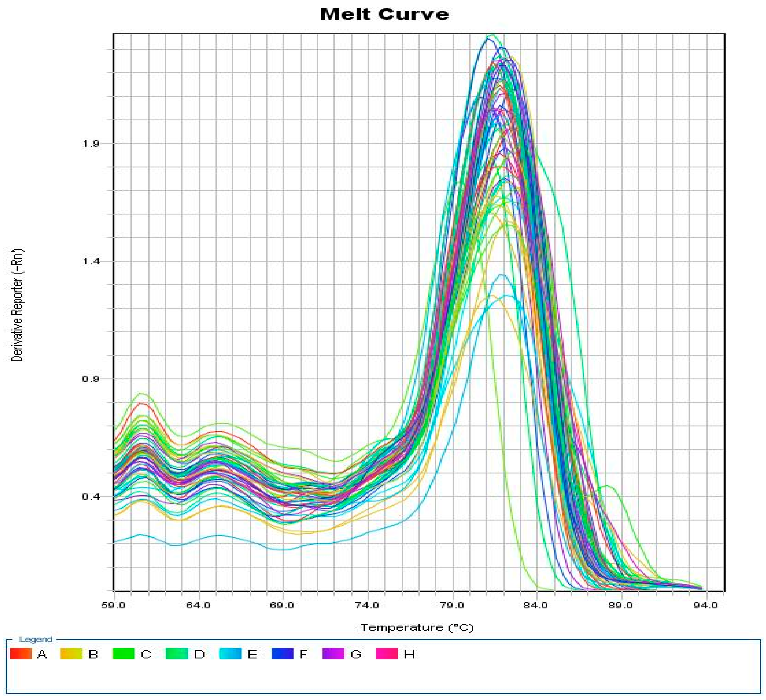Click the blue F legend swatch
The height and width of the screenshot is (700, 766).
tap(282, 654)
